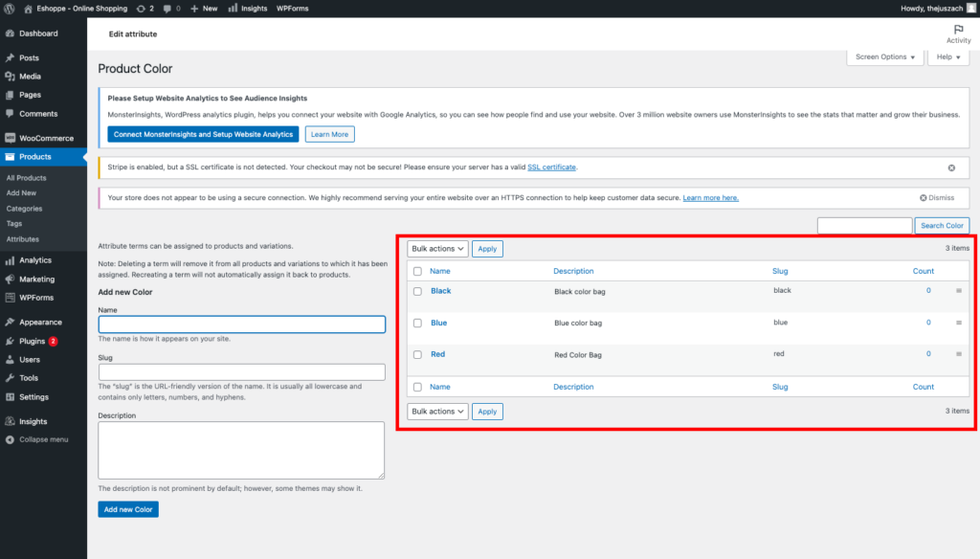Click the Appearance brush icon
Image resolution: width=980 pixels, height=559 pixels.
(10, 322)
